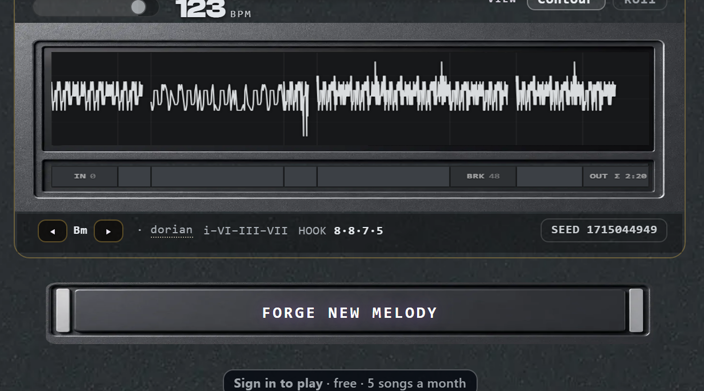Select the OUT 2:20 section marker
This screenshot has height=391, width=704.
pos(616,176)
